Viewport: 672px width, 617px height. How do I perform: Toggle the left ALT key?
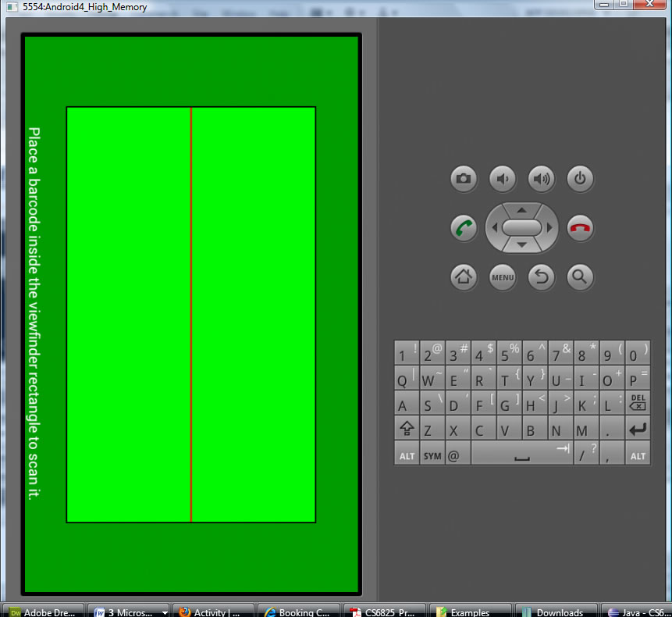pos(406,455)
